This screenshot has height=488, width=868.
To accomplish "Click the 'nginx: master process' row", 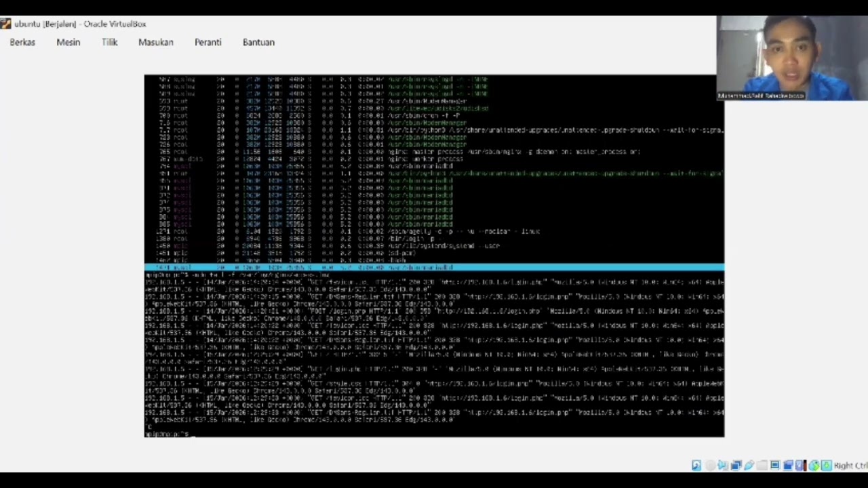I will pos(434,152).
